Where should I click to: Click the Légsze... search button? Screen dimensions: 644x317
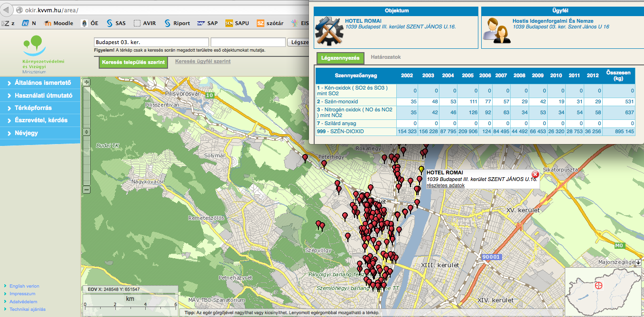tap(298, 42)
